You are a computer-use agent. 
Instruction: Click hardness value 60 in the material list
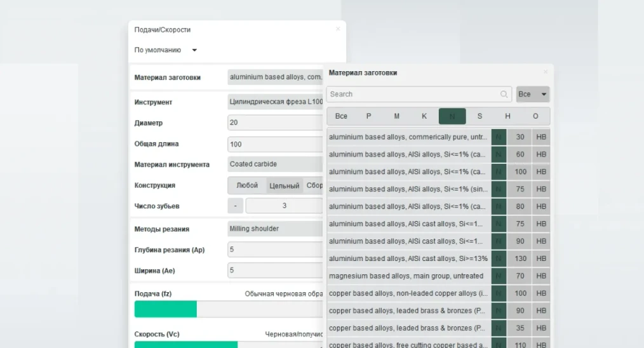point(520,154)
